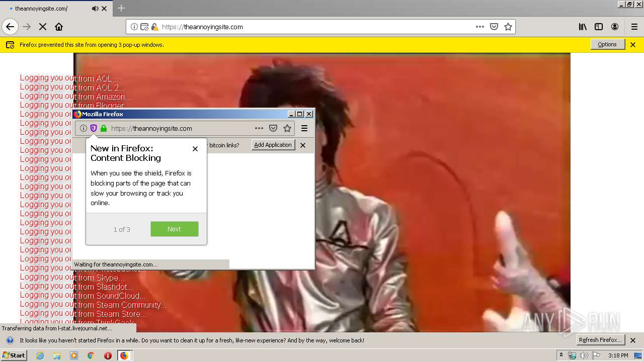
Task: Save page to Pocket in main toolbar
Action: (494, 27)
